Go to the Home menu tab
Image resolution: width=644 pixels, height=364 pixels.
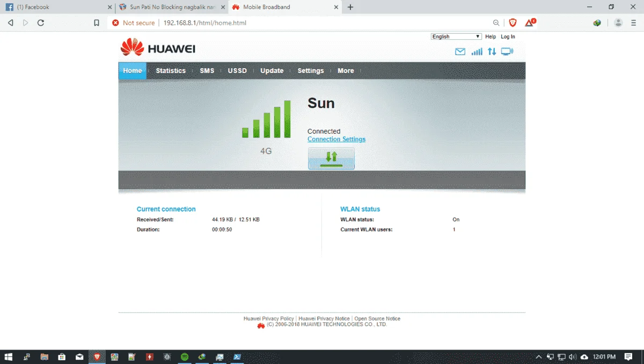[x=132, y=71]
